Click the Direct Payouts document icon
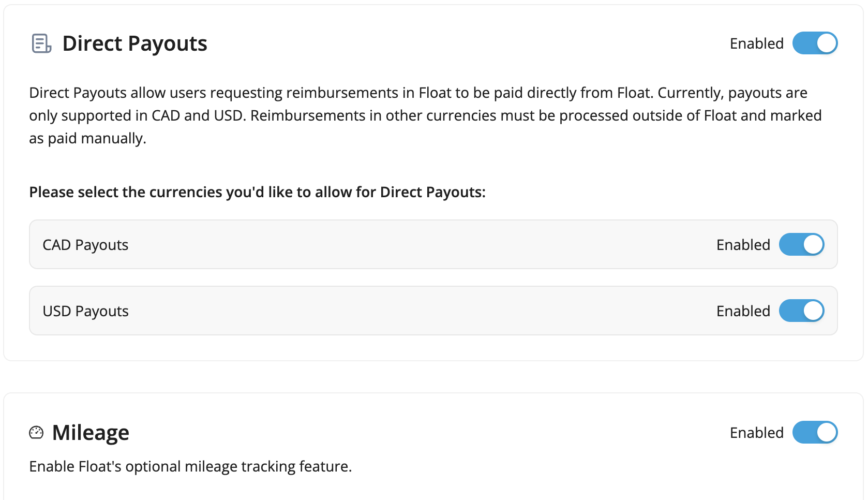The height and width of the screenshot is (500, 868). tap(41, 43)
